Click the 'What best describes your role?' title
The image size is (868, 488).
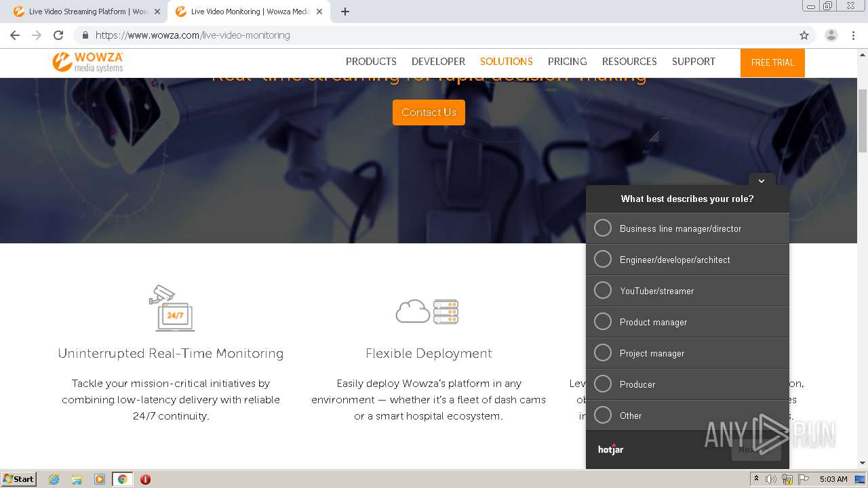tap(688, 199)
